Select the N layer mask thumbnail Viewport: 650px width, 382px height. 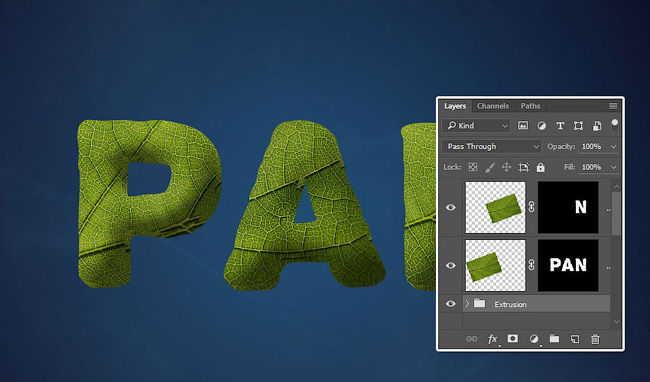pos(568,207)
